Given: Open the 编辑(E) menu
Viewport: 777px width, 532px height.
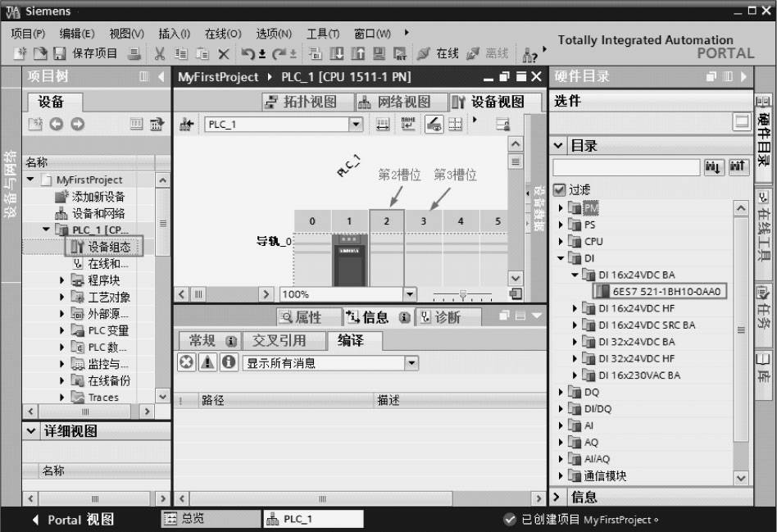Looking at the screenshot, I should (x=77, y=34).
